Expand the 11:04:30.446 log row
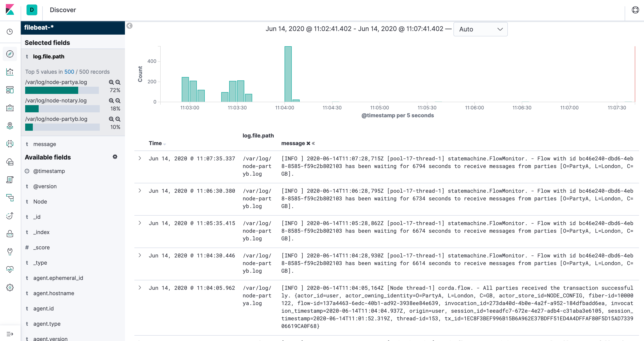 140,255
